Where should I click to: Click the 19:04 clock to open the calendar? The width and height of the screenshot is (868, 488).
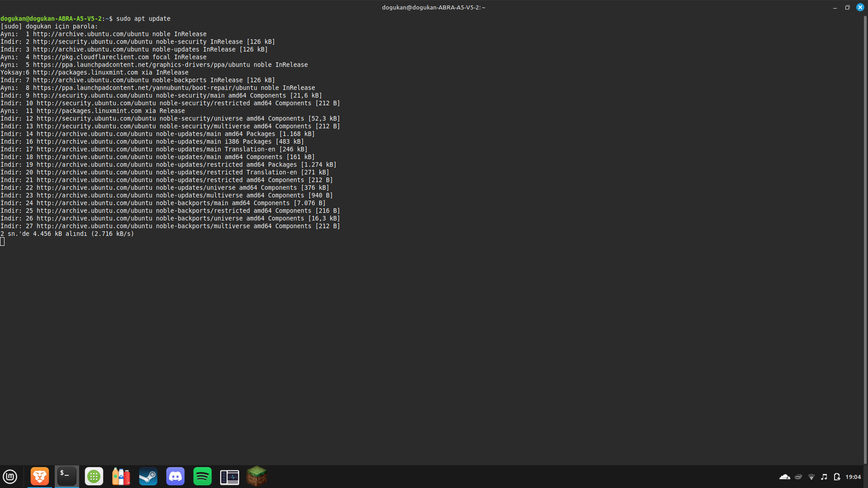(x=853, y=477)
